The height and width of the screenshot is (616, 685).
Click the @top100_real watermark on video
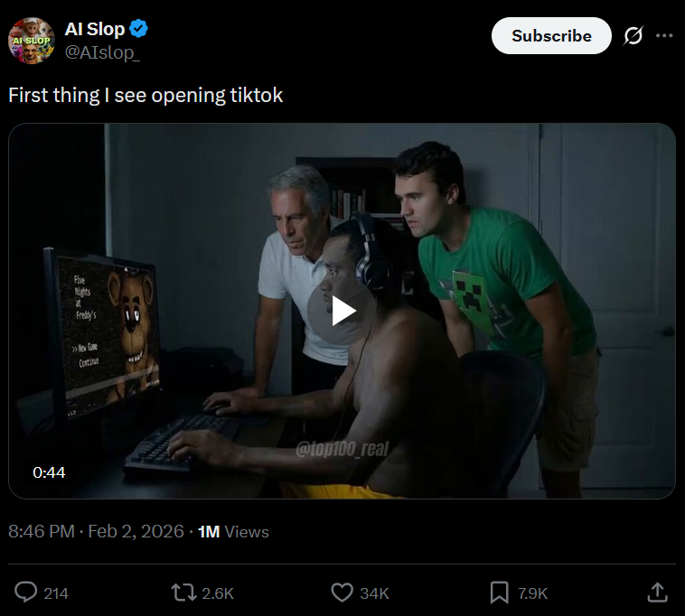coord(342,449)
